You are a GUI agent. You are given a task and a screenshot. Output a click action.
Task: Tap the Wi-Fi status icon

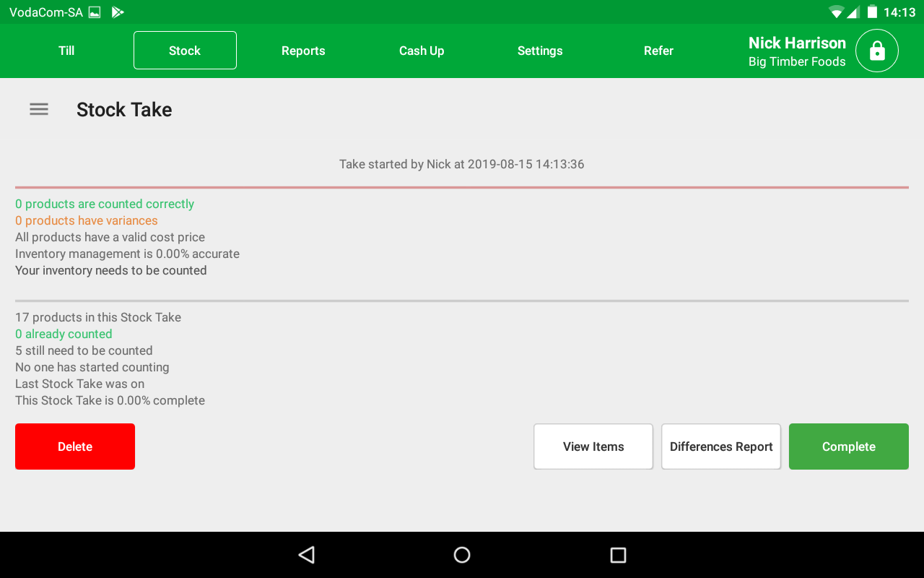point(837,12)
